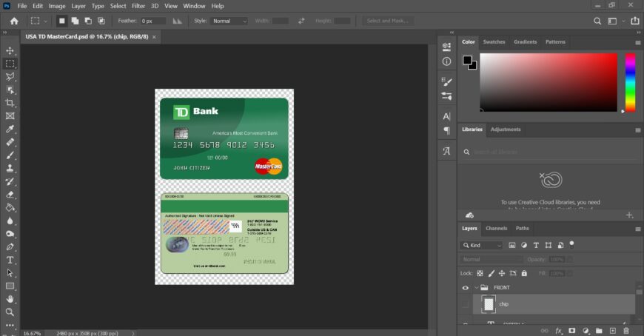Select the Clone Stamp tool

pyautogui.click(x=10, y=169)
